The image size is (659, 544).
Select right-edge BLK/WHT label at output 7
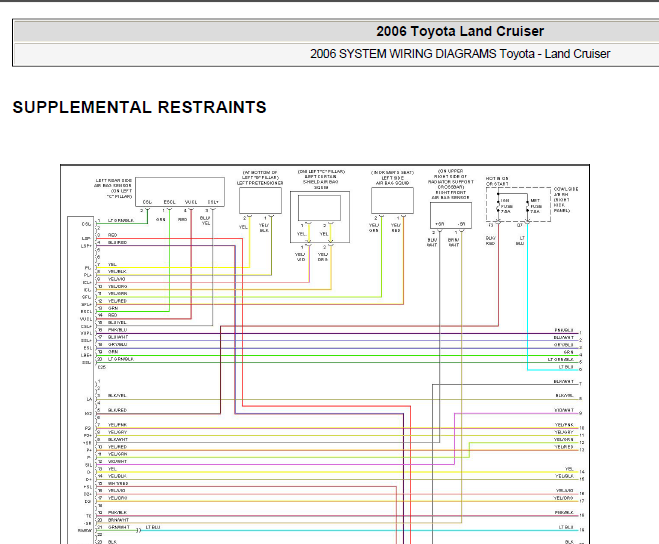tap(564, 381)
